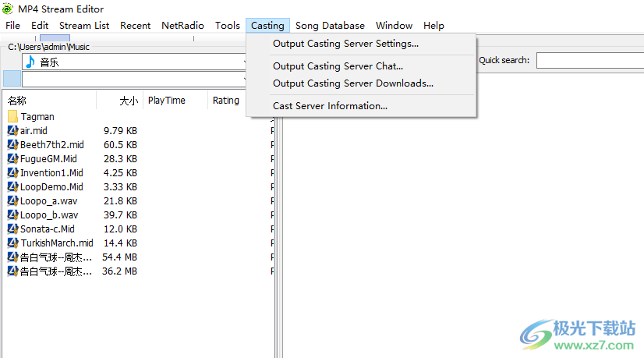Select the FugueGM.Mid file icon
644x358 pixels.
point(12,158)
